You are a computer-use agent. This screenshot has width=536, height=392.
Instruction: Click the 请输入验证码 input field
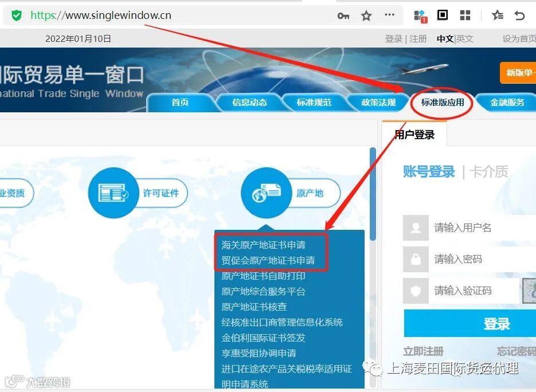(x=475, y=291)
